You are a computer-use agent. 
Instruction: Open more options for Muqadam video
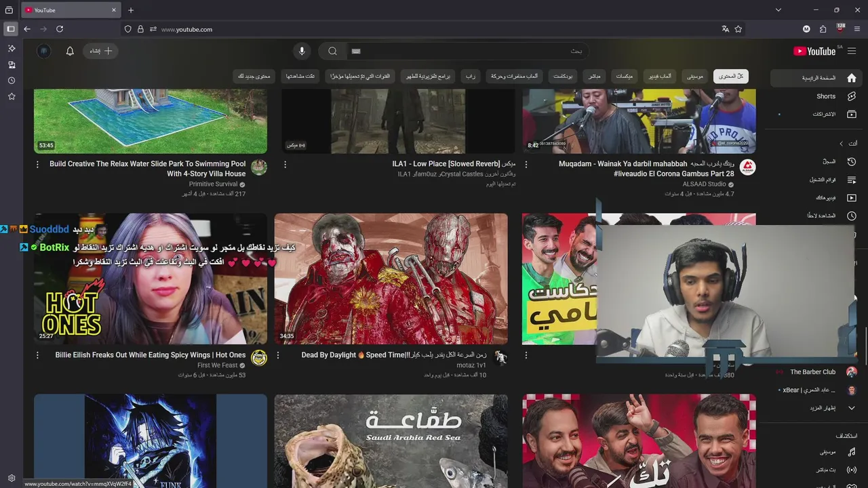coord(526,165)
